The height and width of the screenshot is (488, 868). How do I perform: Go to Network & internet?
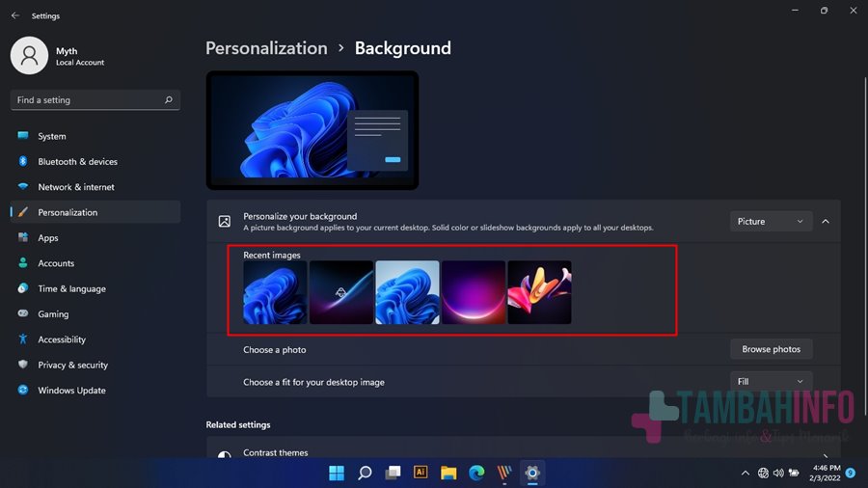[x=95, y=187]
